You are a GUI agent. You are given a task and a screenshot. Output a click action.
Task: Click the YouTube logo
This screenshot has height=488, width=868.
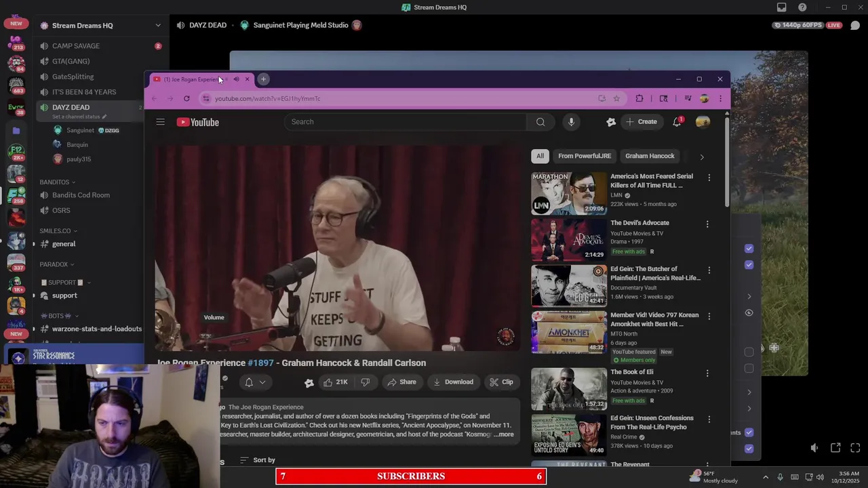[x=198, y=122]
